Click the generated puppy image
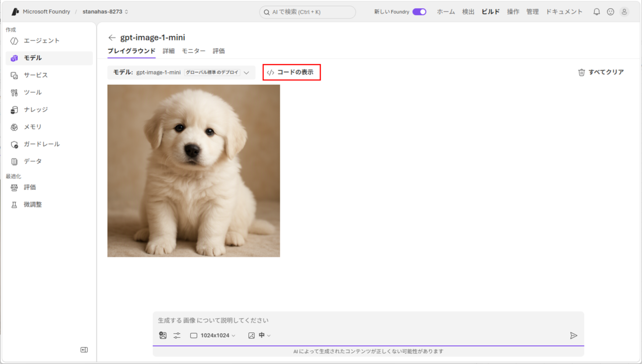This screenshot has height=364, width=642. 194,171
